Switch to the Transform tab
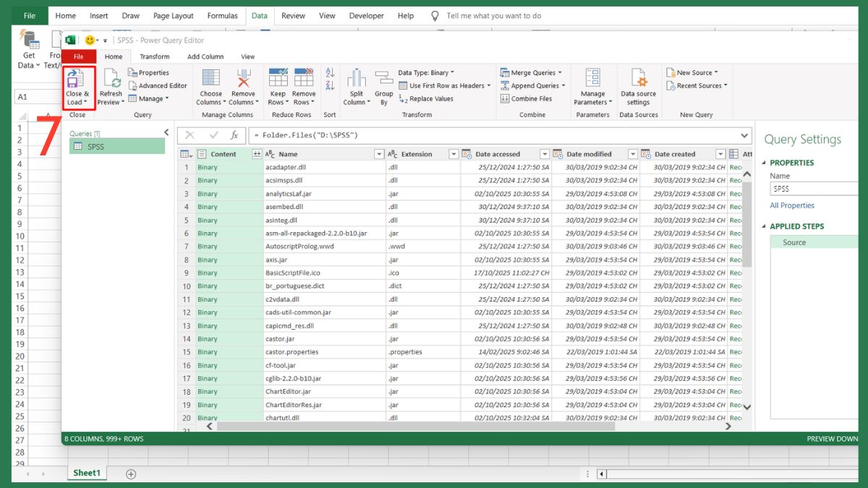 [154, 56]
